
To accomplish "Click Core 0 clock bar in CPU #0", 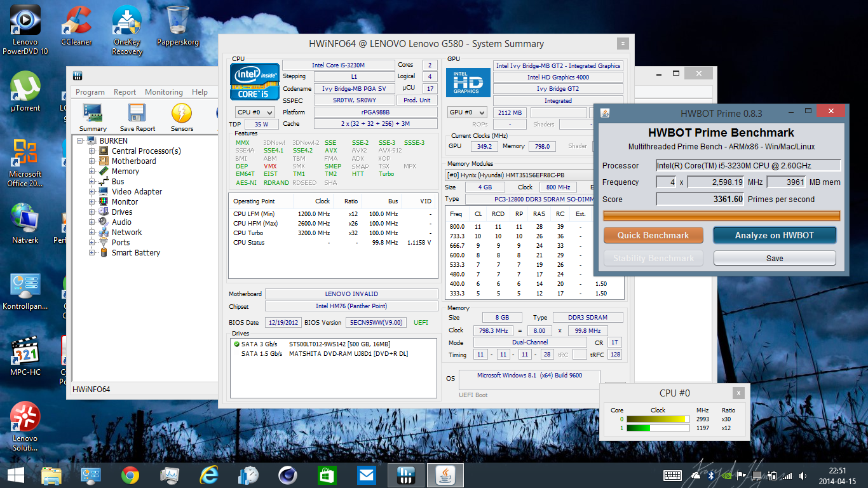I will click(x=658, y=419).
